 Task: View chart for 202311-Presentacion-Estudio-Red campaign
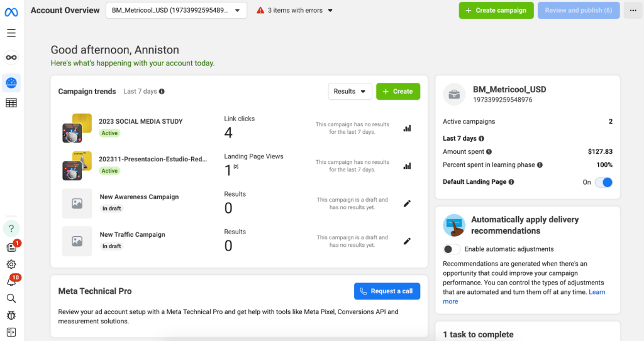click(407, 166)
